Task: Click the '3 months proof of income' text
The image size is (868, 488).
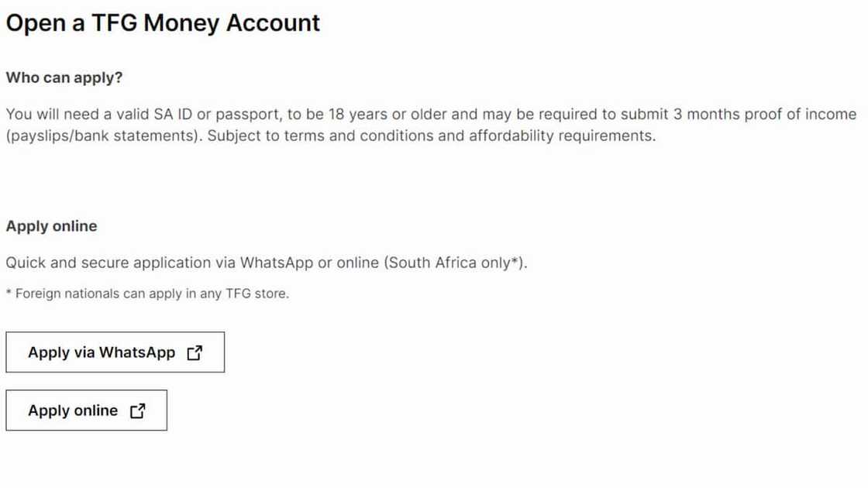Action: 764,114
